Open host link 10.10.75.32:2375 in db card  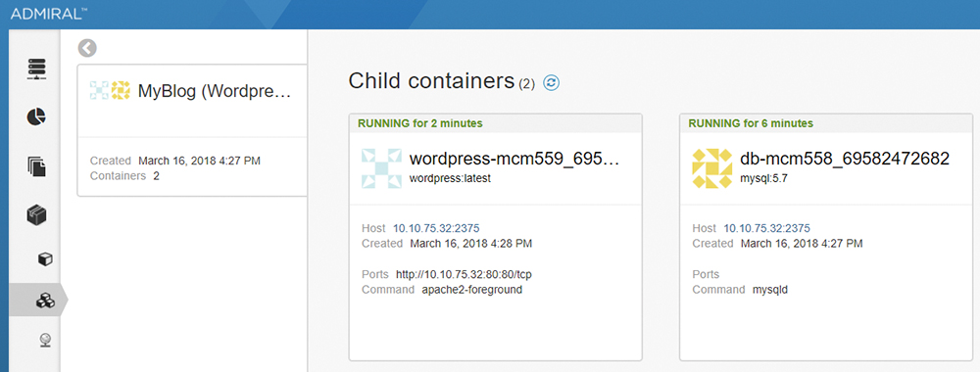(x=767, y=228)
